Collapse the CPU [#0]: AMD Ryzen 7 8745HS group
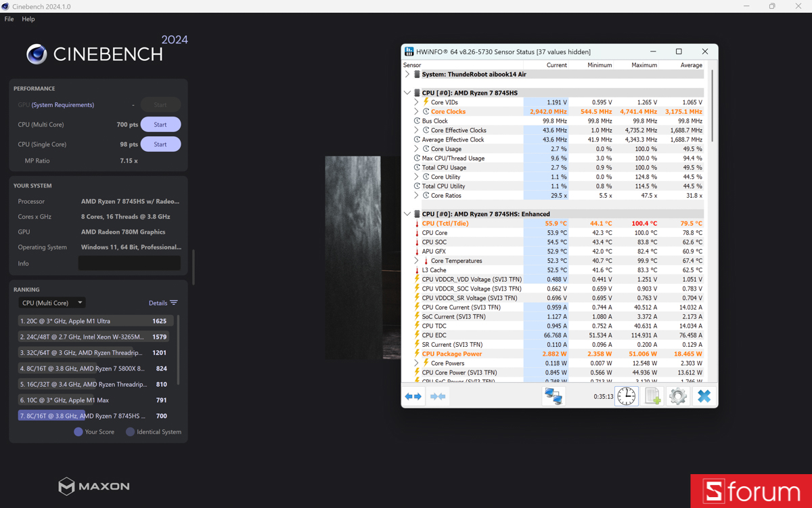The height and width of the screenshot is (508, 812). click(407, 93)
